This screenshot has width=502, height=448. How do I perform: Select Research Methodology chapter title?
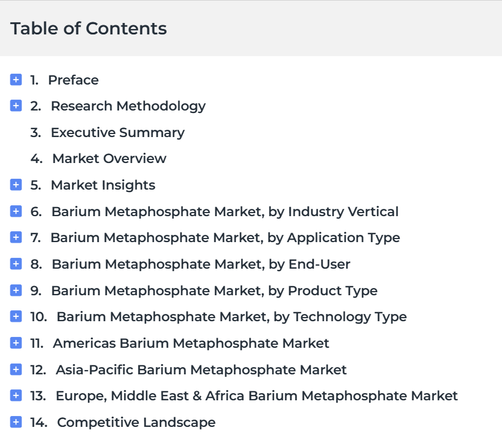point(128,106)
